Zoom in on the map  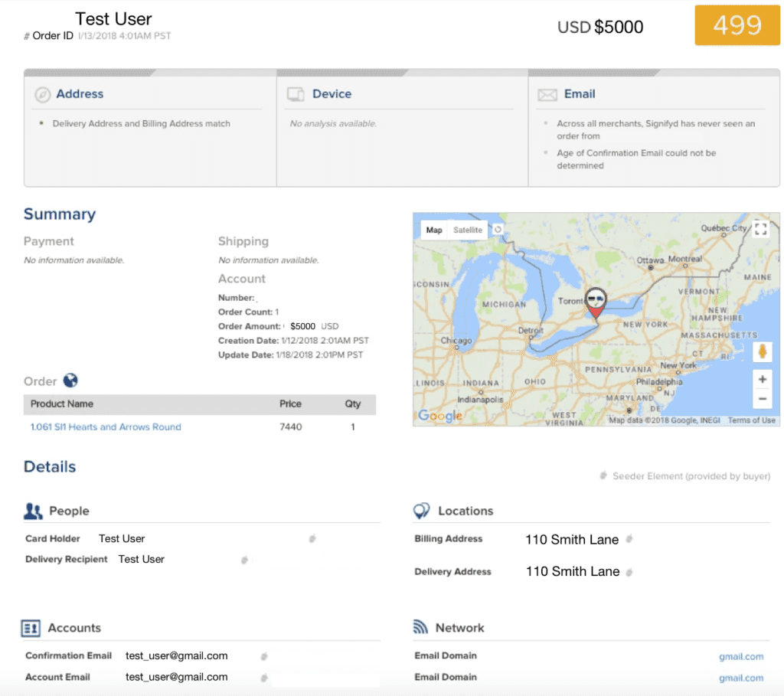[x=763, y=380]
